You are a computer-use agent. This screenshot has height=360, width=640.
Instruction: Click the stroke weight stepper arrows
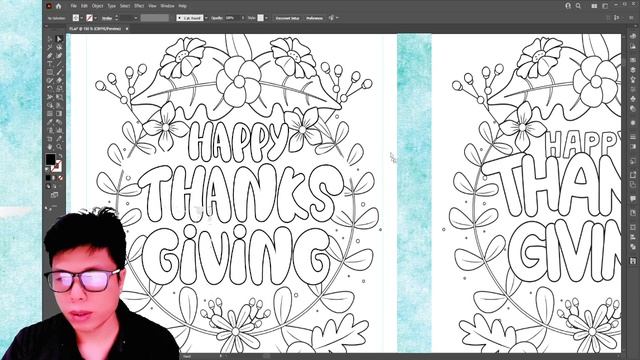coord(117,18)
